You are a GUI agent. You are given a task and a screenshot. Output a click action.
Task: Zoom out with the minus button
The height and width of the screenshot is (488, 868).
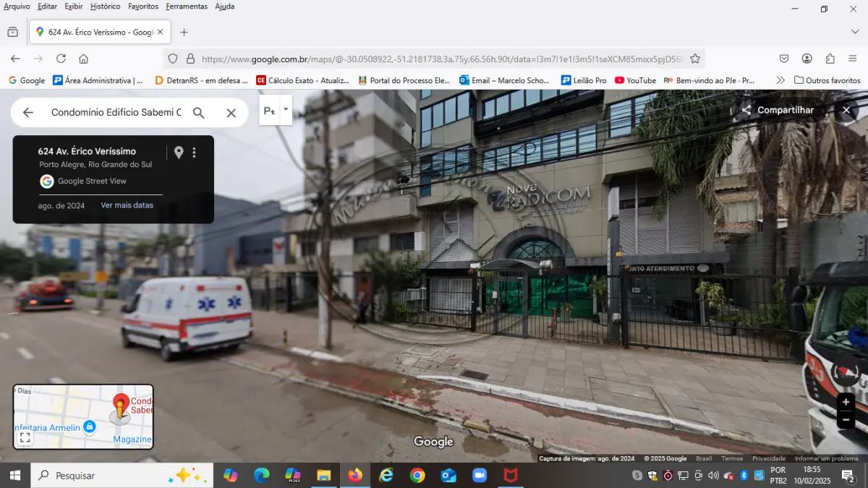[x=846, y=420]
